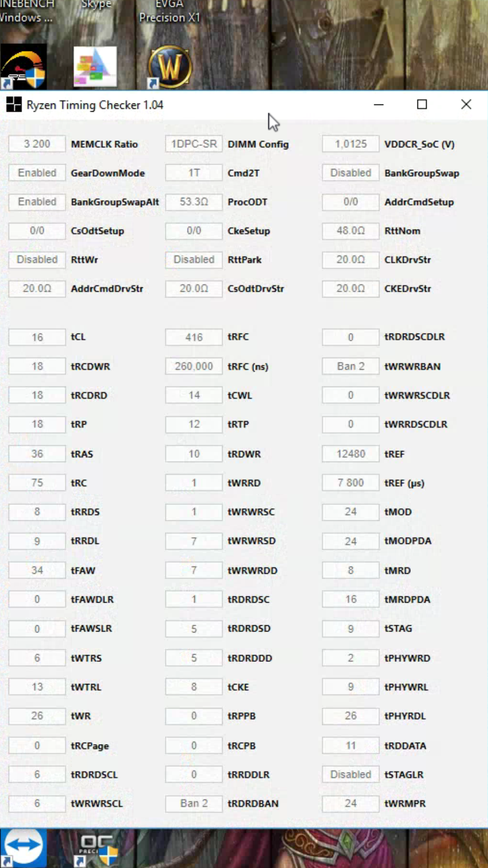The image size is (488, 868).
Task: Select the GearDownMode Enabled field
Action: click(x=37, y=173)
